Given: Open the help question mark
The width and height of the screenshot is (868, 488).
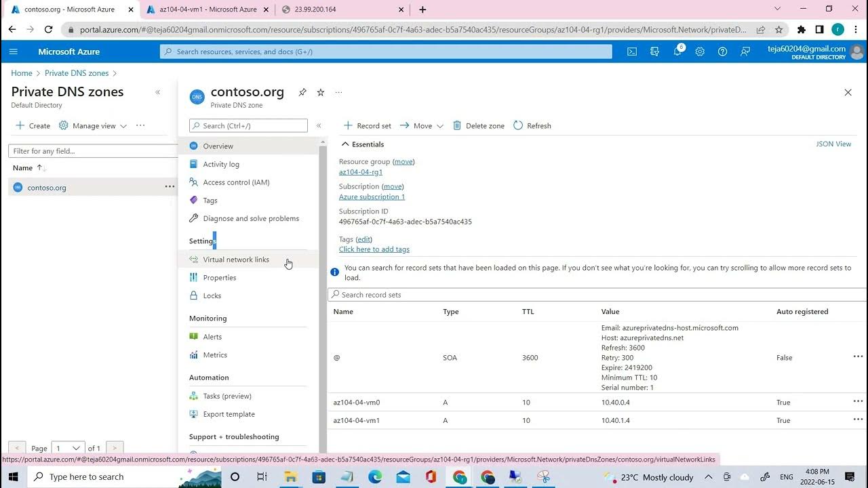Looking at the screenshot, I should [723, 52].
